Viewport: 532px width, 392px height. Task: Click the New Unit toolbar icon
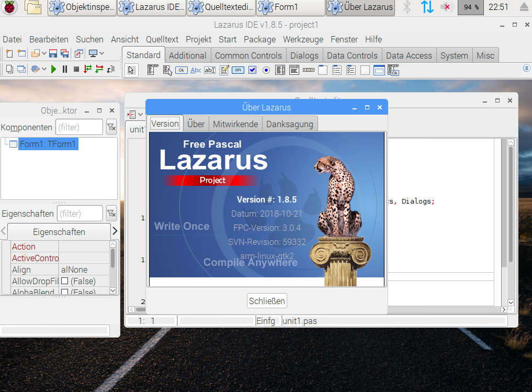(9, 53)
